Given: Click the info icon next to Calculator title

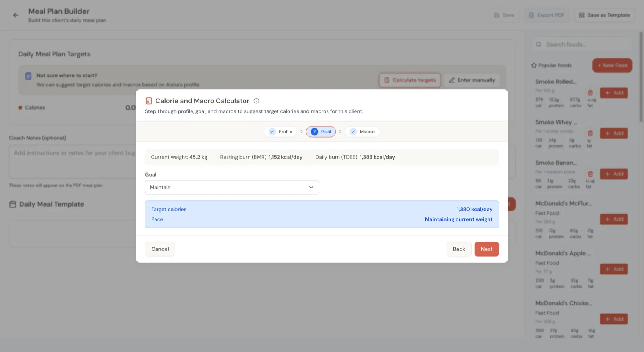Looking at the screenshot, I should pyautogui.click(x=256, y=101).
